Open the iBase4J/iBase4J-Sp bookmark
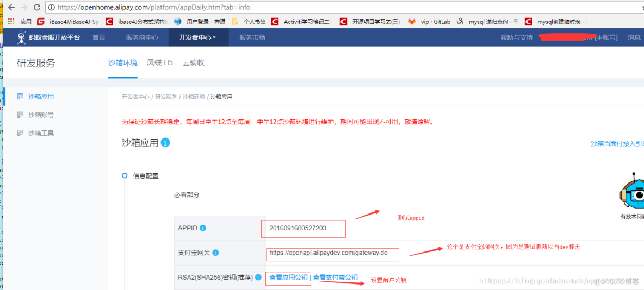Viewport: 644px width, 290px height. [68, 21]
